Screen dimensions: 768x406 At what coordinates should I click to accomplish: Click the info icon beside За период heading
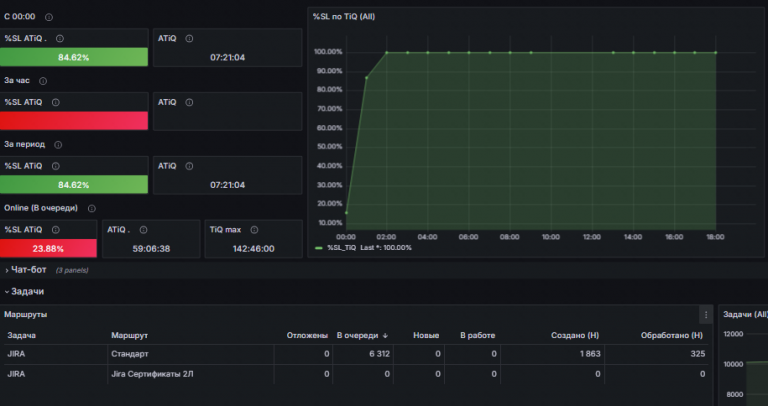coord(58,145)
